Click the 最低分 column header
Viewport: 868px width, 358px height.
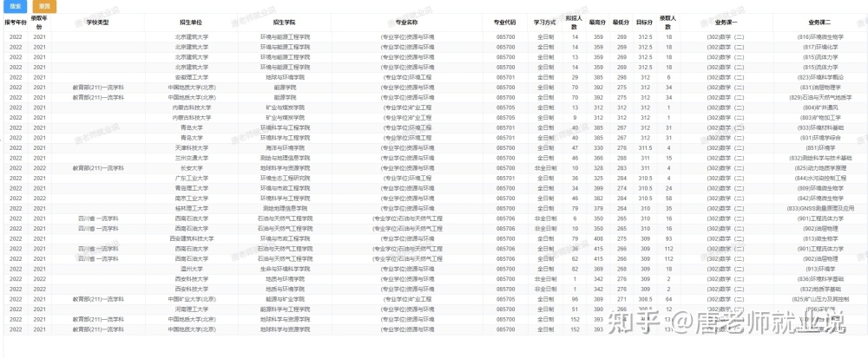[621, 23]
